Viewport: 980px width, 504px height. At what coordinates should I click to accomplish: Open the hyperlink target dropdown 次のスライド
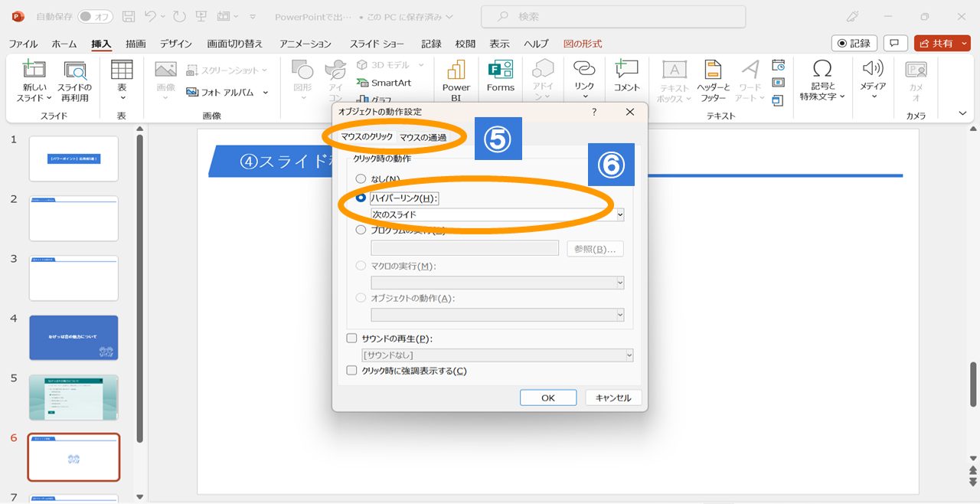498,214
